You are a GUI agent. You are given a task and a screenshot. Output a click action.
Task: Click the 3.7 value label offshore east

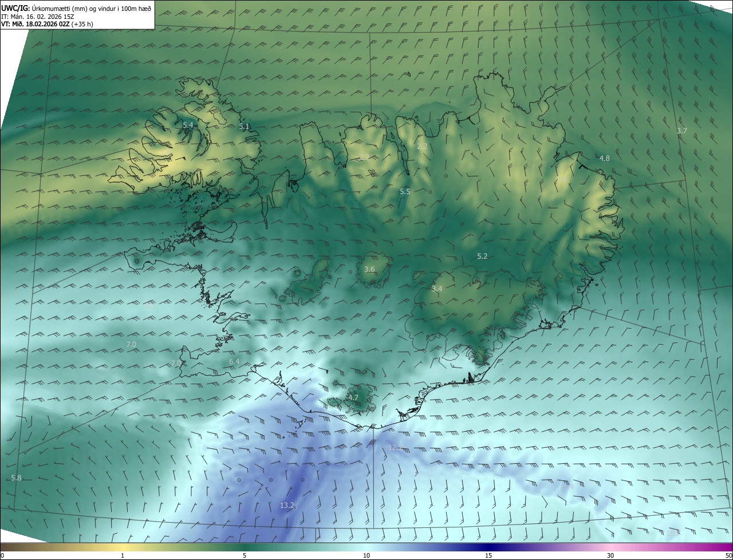(x=681, y=131)
